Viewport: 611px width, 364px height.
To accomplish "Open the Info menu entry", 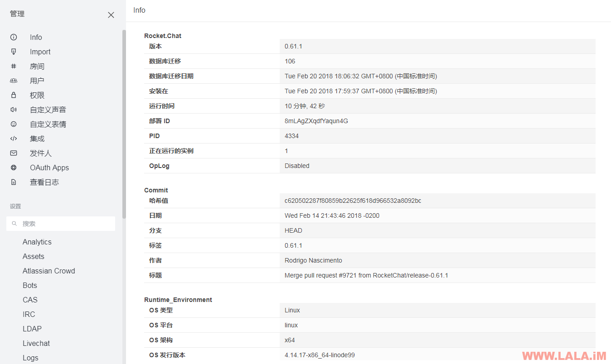I will [36, 37].
